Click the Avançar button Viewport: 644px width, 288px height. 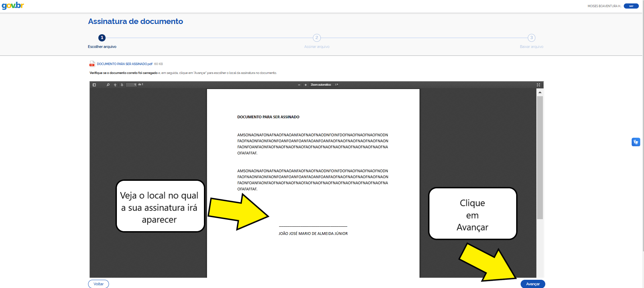[x=533, y=284]
